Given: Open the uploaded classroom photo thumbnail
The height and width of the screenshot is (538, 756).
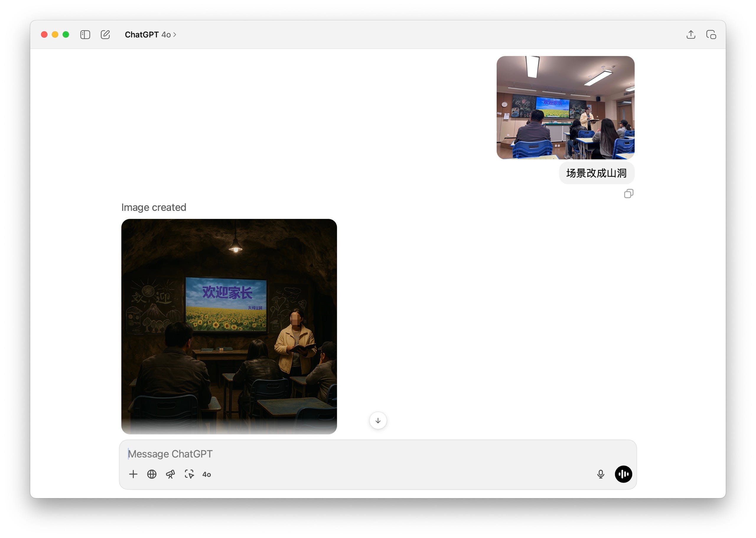Looking at the screenshot, I should click(x=565, y=107).
